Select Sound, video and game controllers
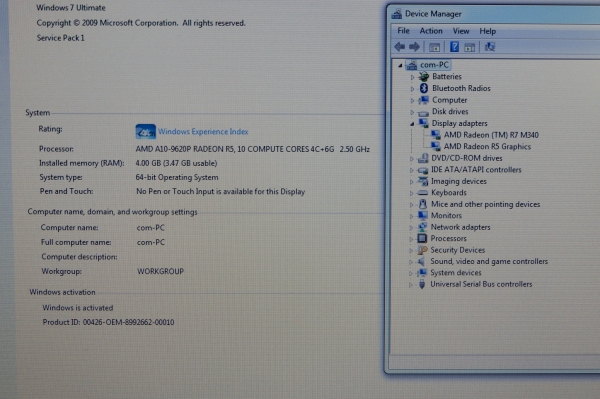Image resolution: width=600 pixels, height=399 pixels. pos(489,261)
